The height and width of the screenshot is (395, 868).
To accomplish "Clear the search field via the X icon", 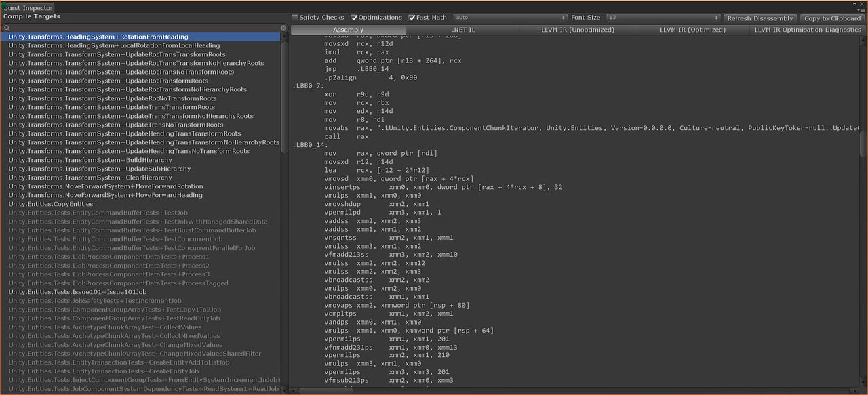I will pyautogui.click(x=283, y=28).
